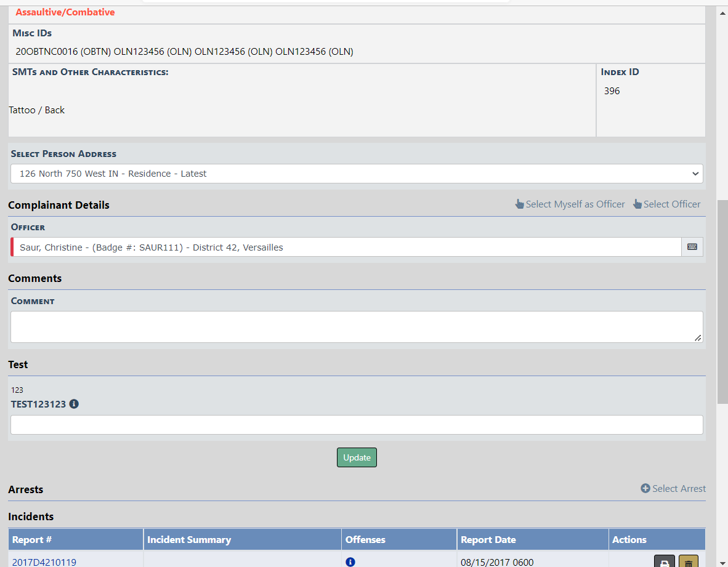Click the Incident Summary column header
Viewport: 728px width, 567px height.
(189, 540)
